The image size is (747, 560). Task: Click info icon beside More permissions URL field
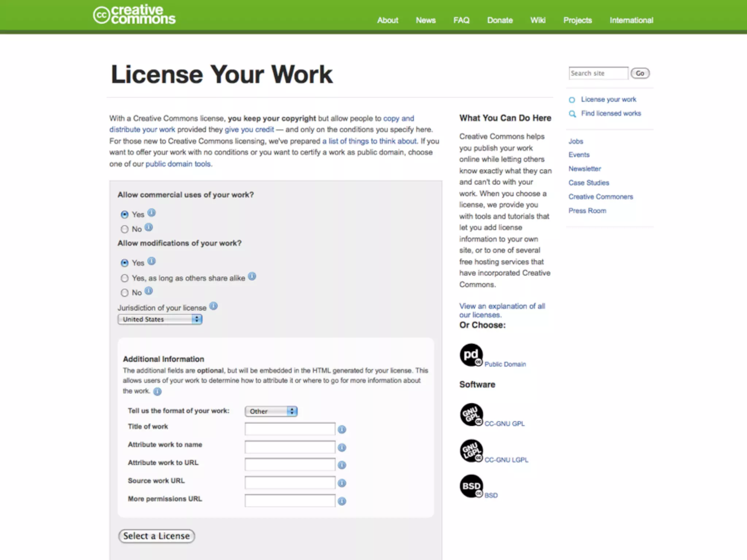click(x=342, y=501)
